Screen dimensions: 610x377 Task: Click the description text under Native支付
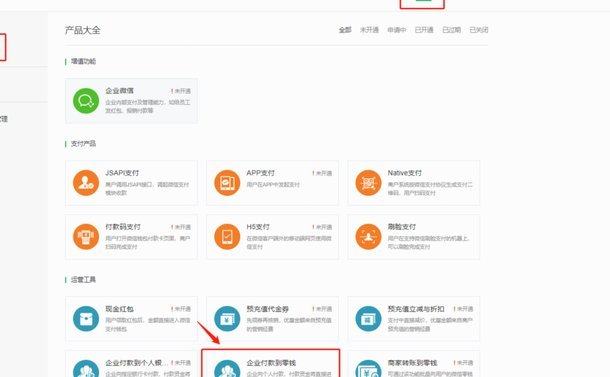(430, 188)
